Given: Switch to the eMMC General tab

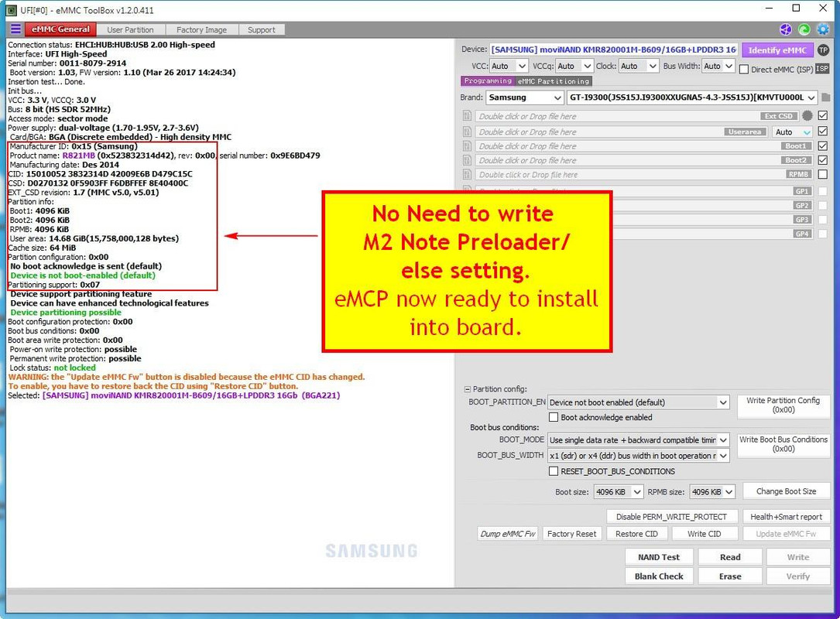Looking at the screenshot, I should pyautogui.click(x=60, y=29).
